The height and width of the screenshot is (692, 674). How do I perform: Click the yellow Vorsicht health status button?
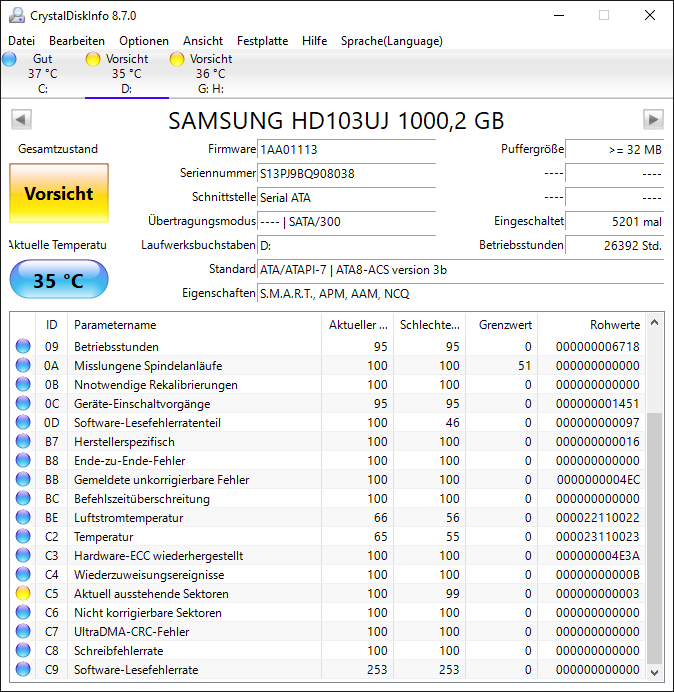point(59,193)
